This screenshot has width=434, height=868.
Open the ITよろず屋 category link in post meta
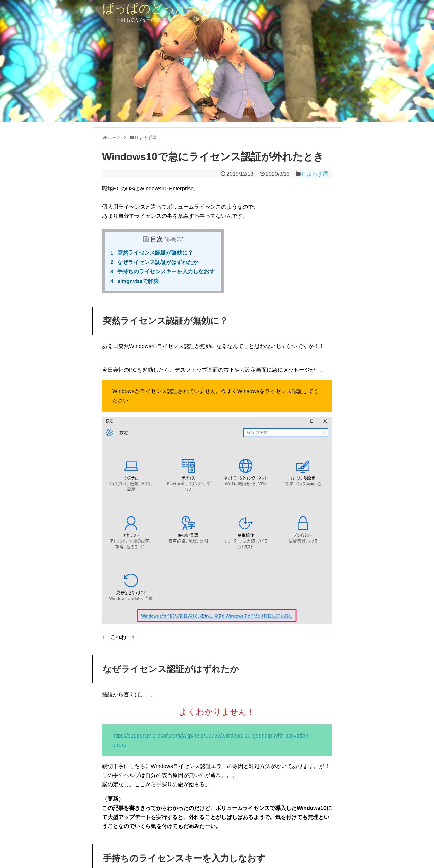[315, 174]
